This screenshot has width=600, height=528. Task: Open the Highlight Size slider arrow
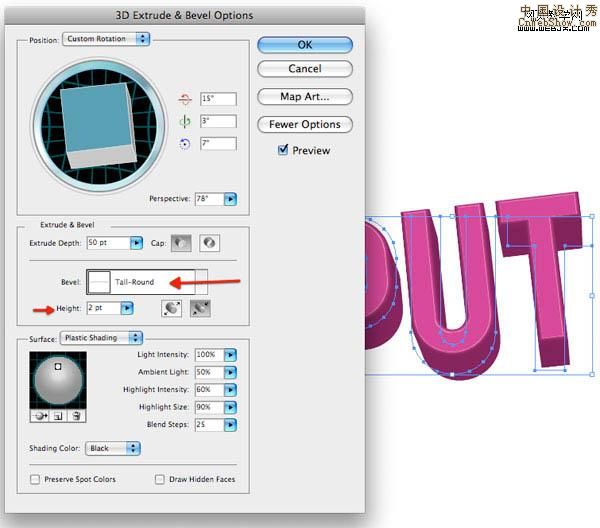pos(230,407)
